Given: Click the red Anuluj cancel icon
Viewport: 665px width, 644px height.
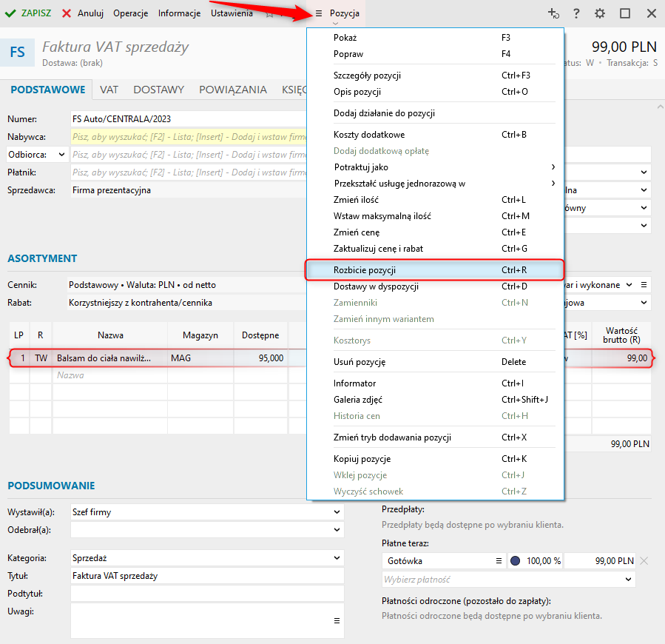Looking at the screenshot, I should click(67, 13).
